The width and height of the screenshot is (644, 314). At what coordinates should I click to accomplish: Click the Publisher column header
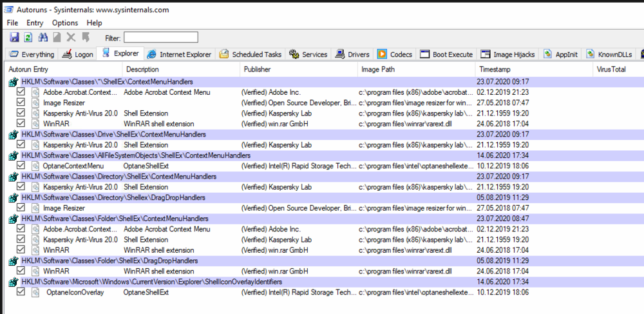[x=258, y=69]
